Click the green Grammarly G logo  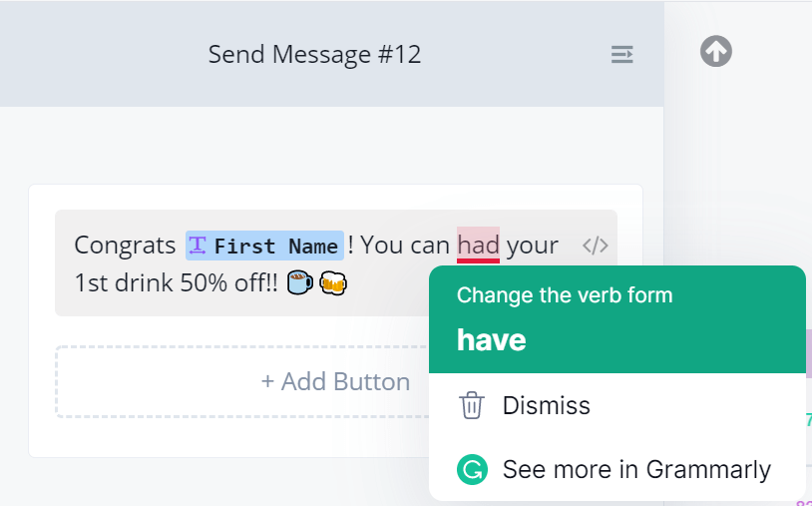tap(471, 469)
